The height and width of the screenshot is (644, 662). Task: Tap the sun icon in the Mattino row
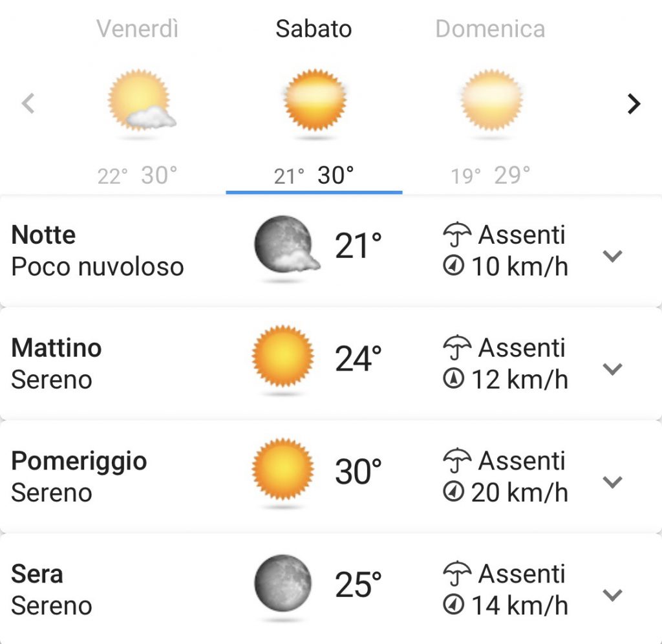coord(283,356)
